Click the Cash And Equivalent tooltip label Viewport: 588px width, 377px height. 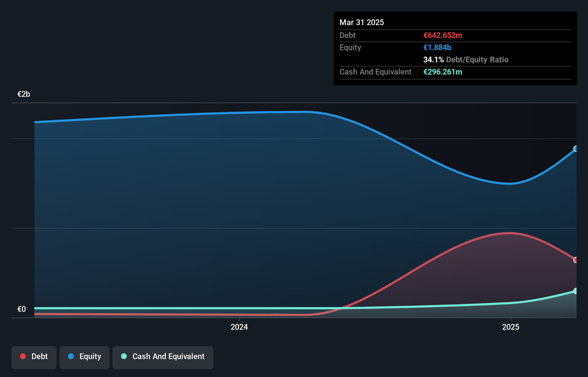375,72
